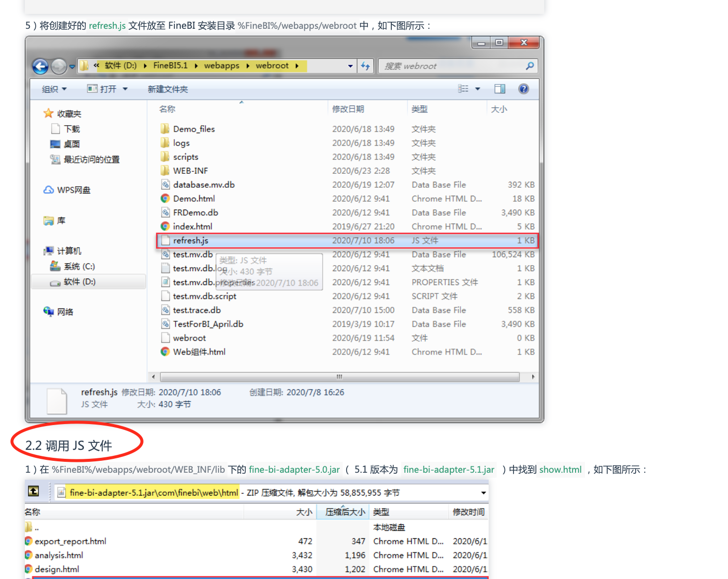Open the 组织 menu
The width and height of the screenshot is (728, 579).
[54, 89]
